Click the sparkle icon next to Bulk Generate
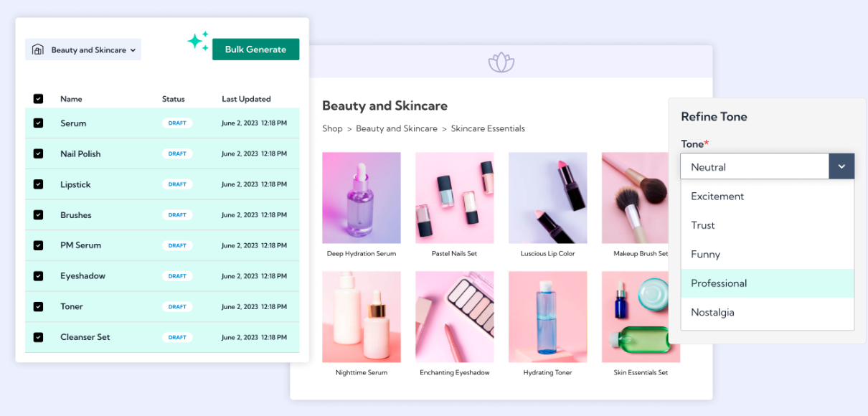This screenshot has width=868, height=416. click(198, 42)
